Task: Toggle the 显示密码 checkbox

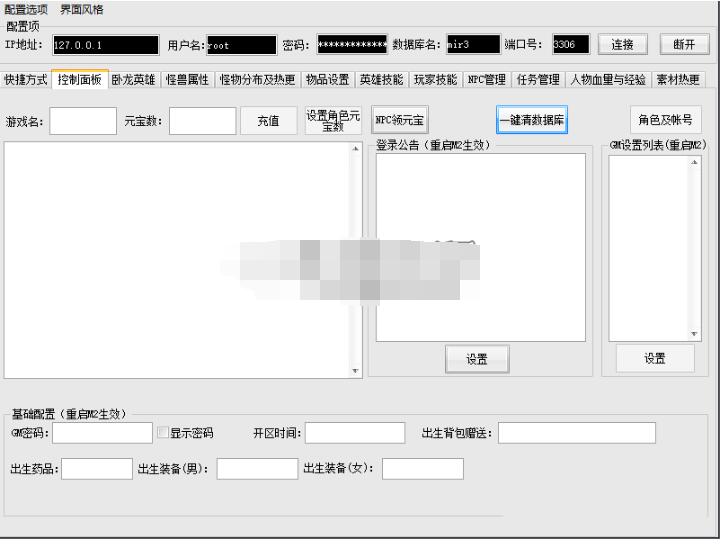Action: tap(163, 433)
